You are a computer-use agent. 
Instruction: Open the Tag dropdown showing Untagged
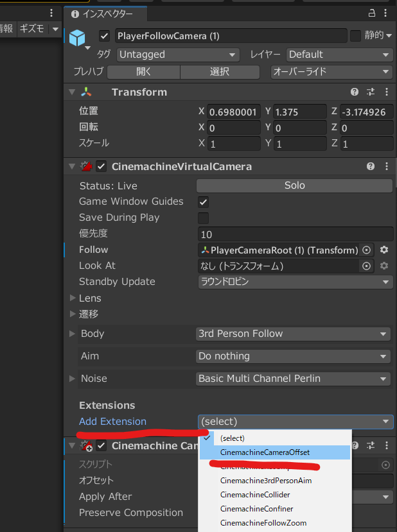179,55
